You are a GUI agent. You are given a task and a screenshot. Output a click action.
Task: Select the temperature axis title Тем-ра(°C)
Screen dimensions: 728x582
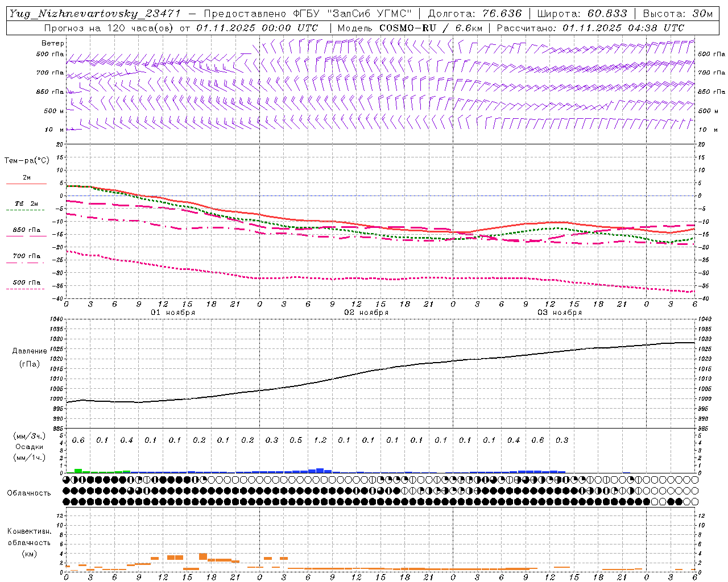(27, 161)
